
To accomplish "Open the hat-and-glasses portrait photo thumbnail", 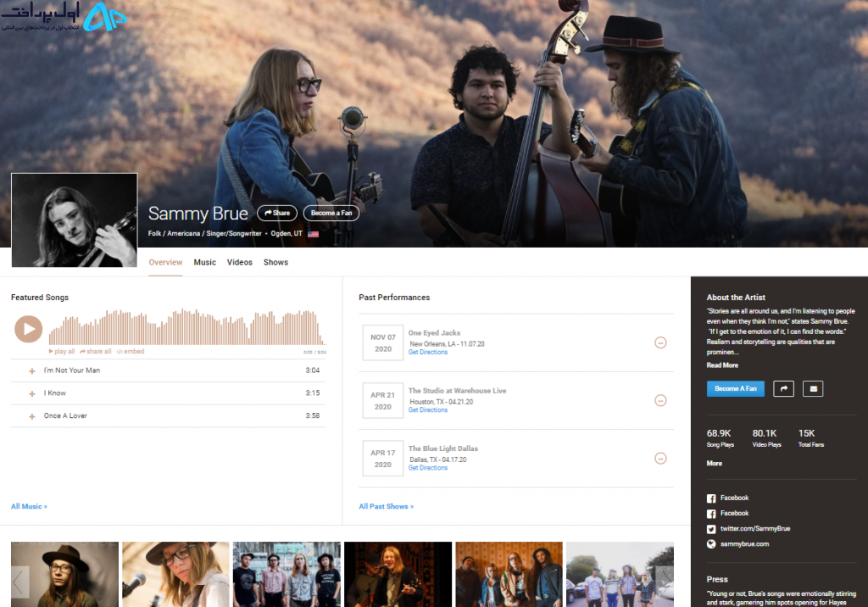I will pos(64,574).
